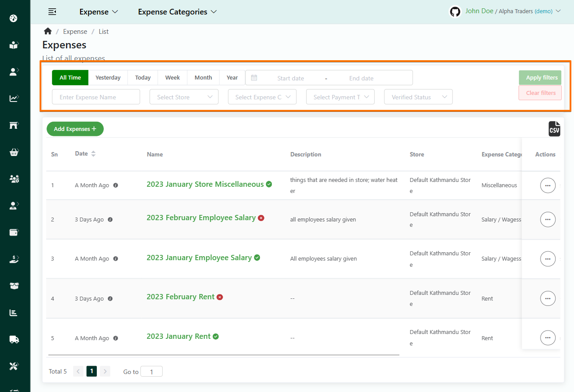Click the Miscellaneous expense category cell

click(x=499, y=185)
